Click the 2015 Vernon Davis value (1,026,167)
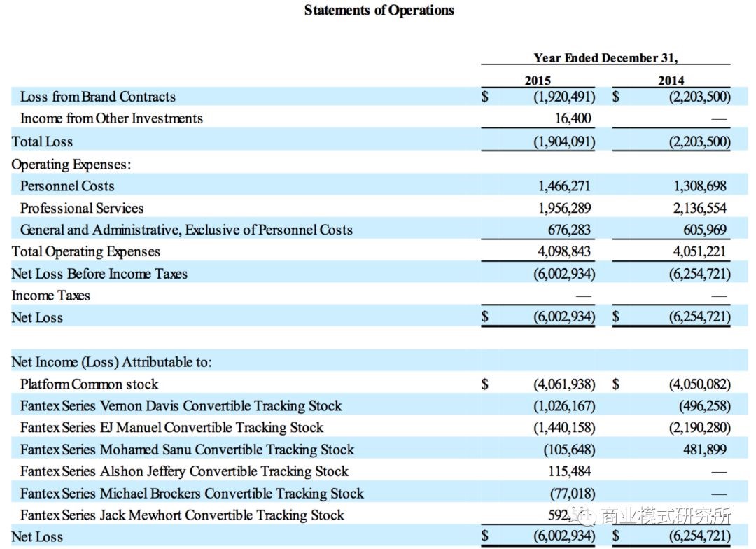 click(564, 406)
